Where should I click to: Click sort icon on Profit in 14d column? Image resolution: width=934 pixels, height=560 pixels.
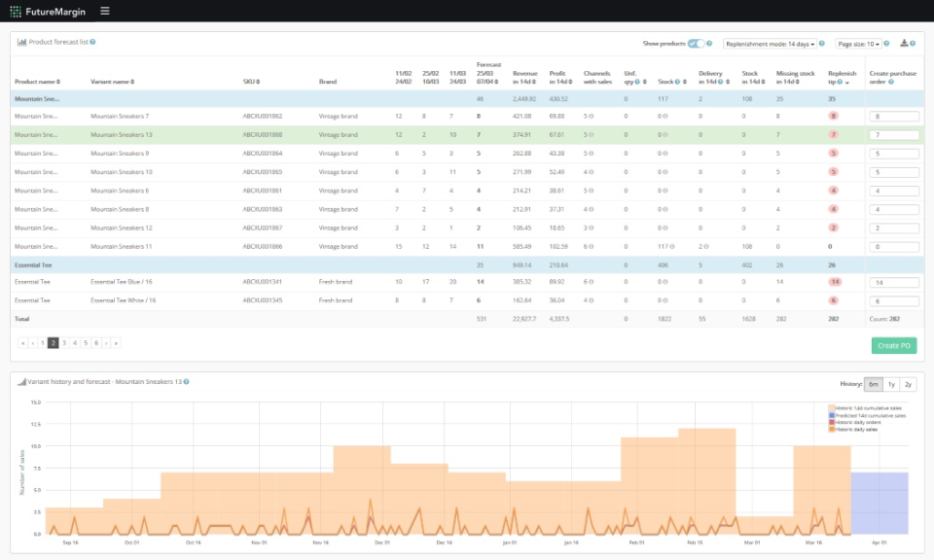tap(570, 82)
